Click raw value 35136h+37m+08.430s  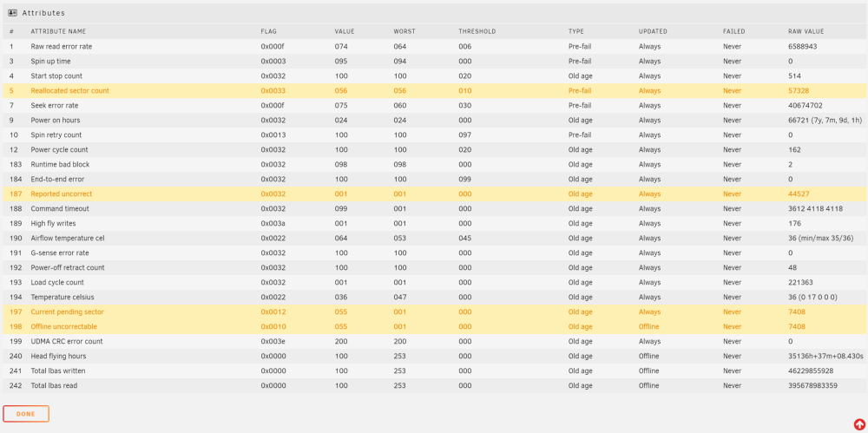point(825,356)
